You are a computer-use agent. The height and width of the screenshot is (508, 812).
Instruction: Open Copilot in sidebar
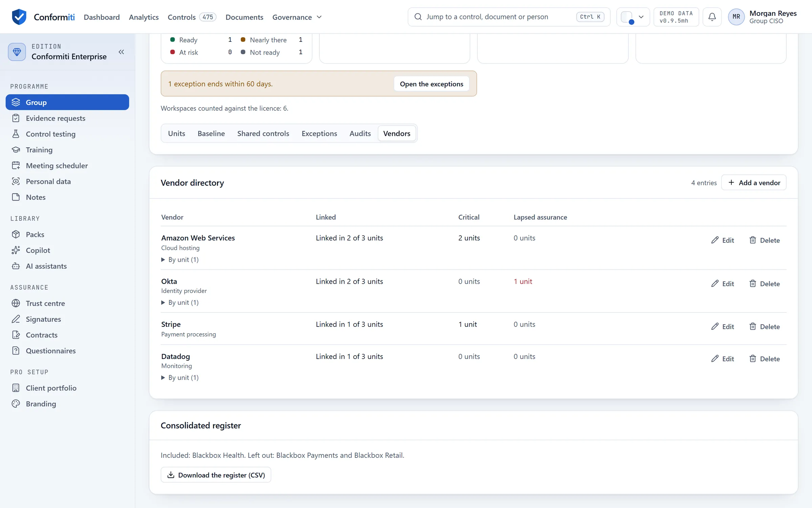coord(67,250)
